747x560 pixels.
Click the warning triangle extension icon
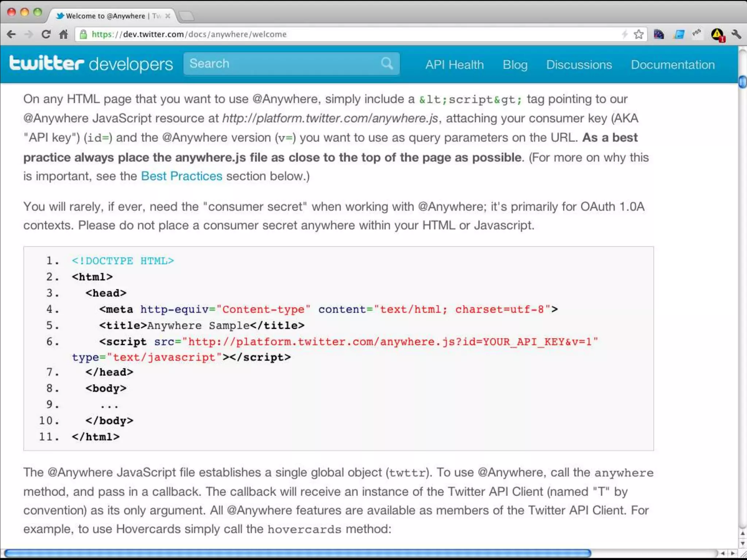(x=717, y=35)
